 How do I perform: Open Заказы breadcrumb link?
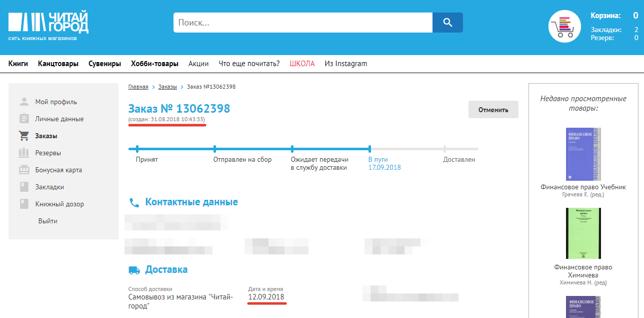click(x=167, y=87)
